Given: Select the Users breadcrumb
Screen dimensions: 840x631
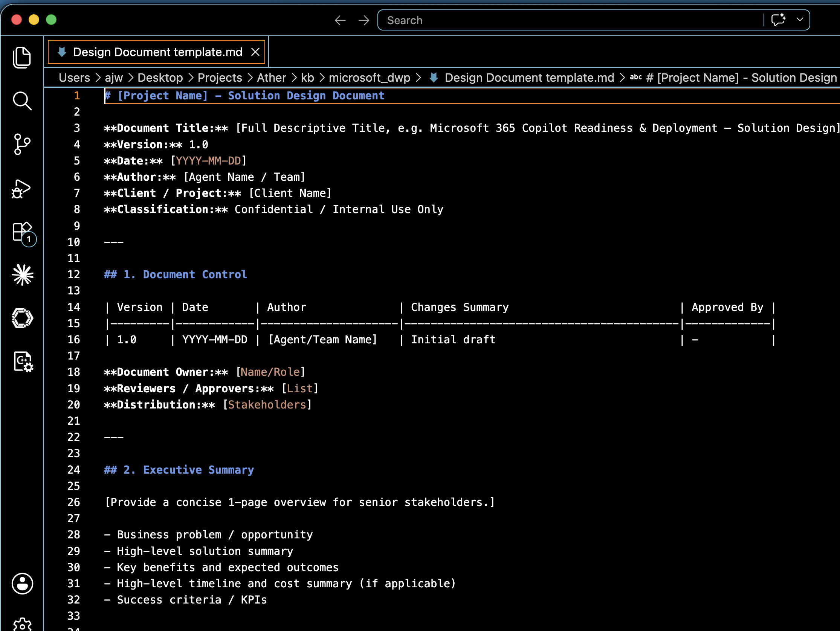Looking at the screenshot, I should [x=75, y=78].
